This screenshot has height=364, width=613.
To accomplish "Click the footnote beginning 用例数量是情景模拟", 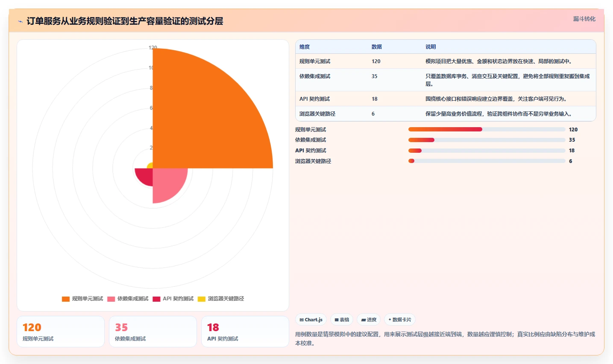I will [x=445, y=338].
